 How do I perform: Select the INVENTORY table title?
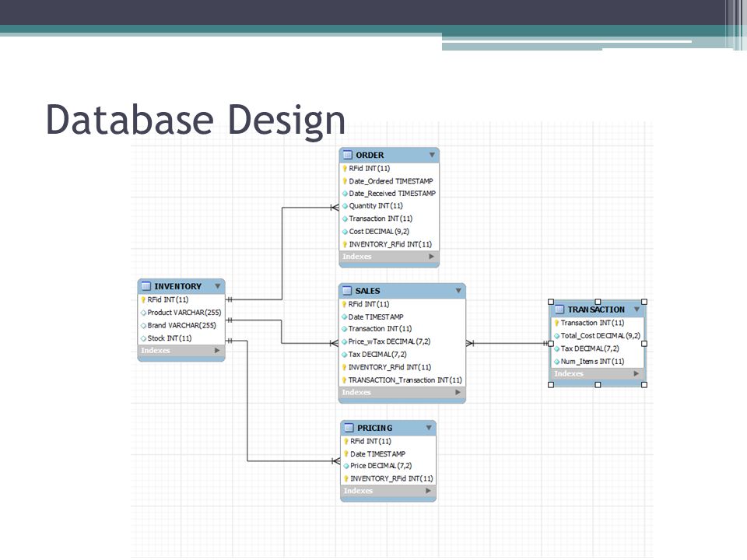pos(177,286)
